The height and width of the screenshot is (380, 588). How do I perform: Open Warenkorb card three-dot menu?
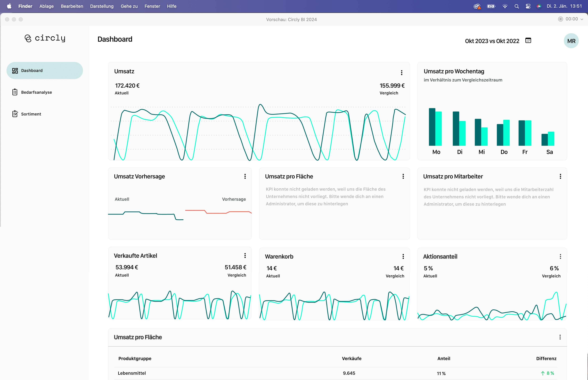click(403, 256)
